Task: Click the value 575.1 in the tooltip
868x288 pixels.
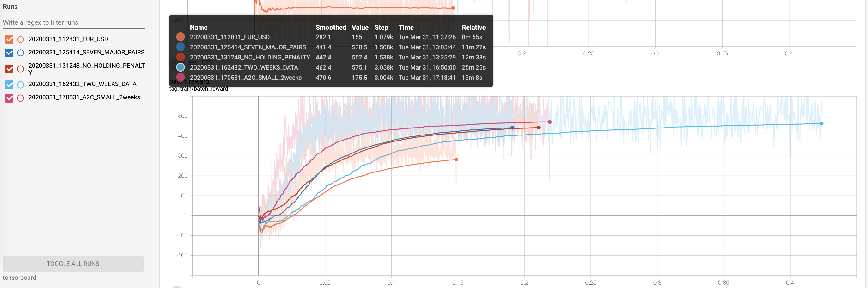Action: click(x=359, y=67)
